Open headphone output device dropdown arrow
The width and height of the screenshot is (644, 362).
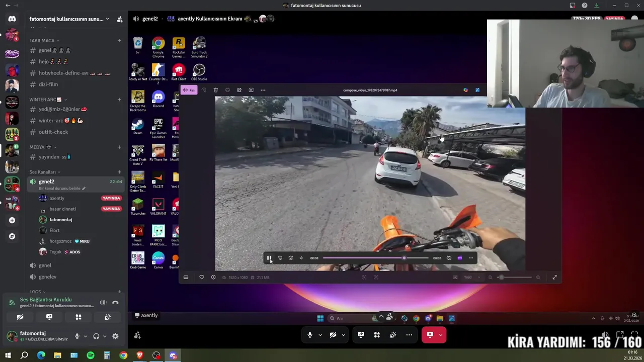pos(104,336)
